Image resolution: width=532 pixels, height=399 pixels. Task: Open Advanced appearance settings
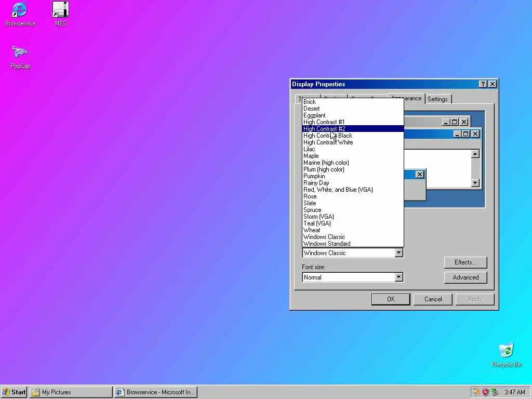point(465,277)
